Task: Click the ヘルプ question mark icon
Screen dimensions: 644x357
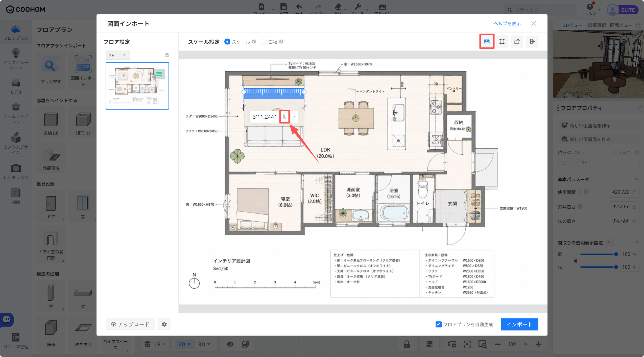Action: tap(590, 7)
